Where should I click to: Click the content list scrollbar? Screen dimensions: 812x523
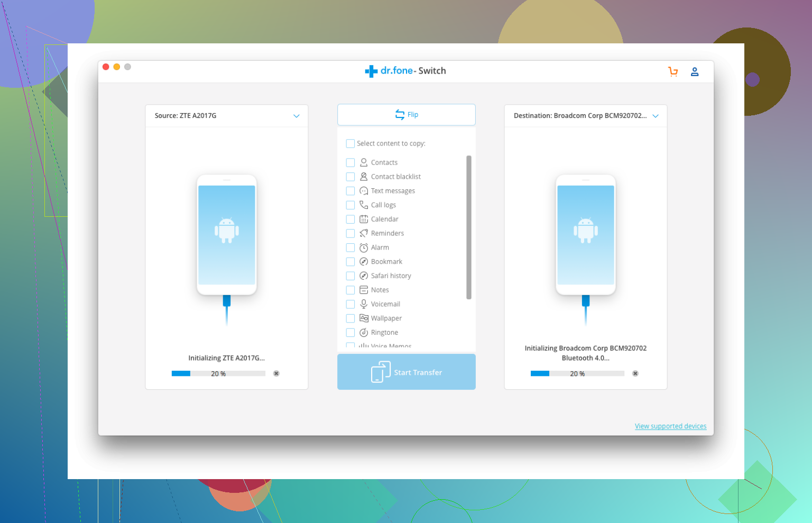tap(469, 227)
